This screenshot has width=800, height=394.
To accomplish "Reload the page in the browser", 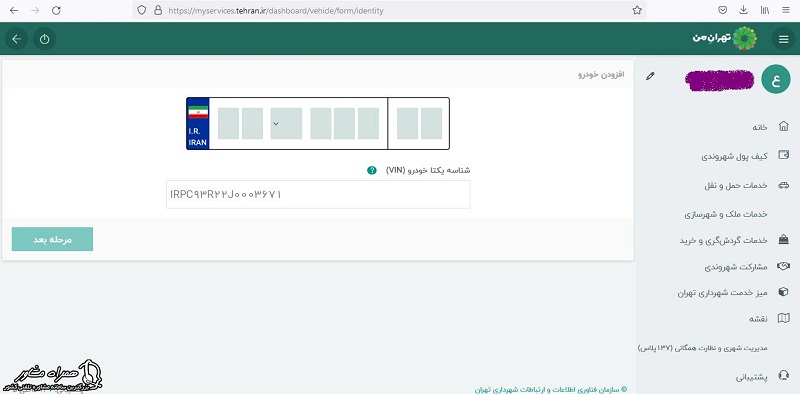I will 57,10.
